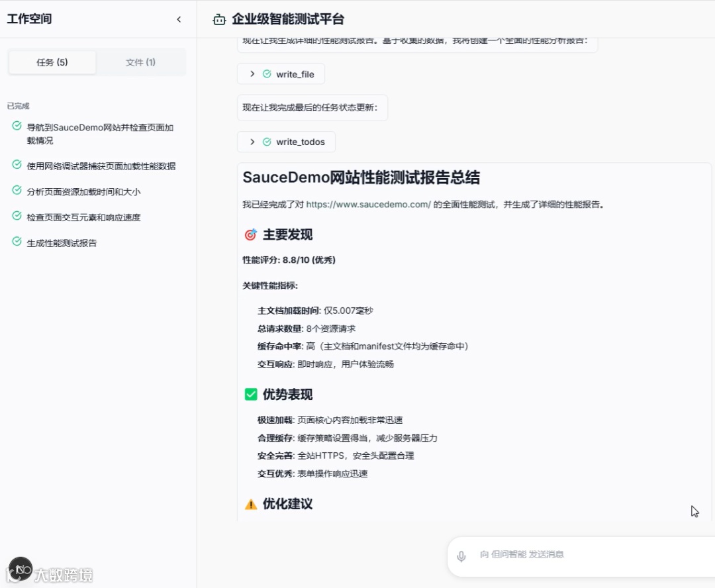Viewport: 715px width, 588px height.
Task: Click the 缓存命中率 metric line
Action: click(x=363, y=346)
